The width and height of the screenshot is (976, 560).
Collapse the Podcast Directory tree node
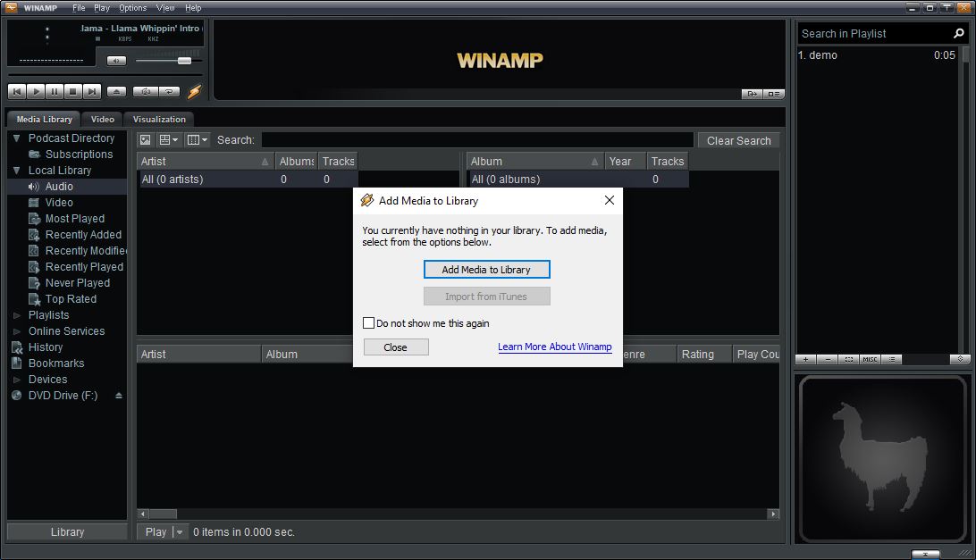[x=16, y=138]
